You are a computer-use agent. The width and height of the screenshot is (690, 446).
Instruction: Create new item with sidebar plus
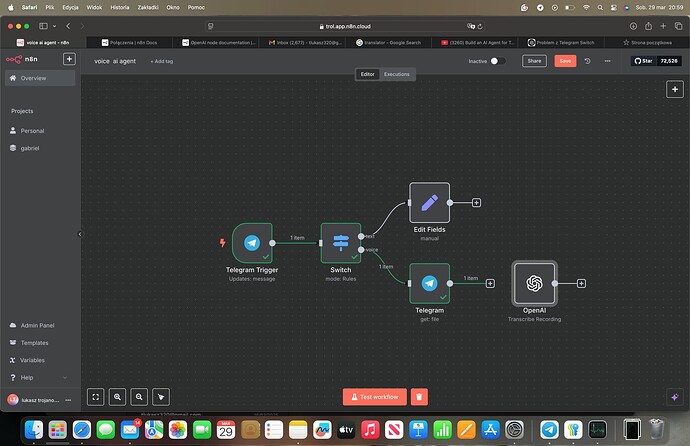click(x=69, y=59)
